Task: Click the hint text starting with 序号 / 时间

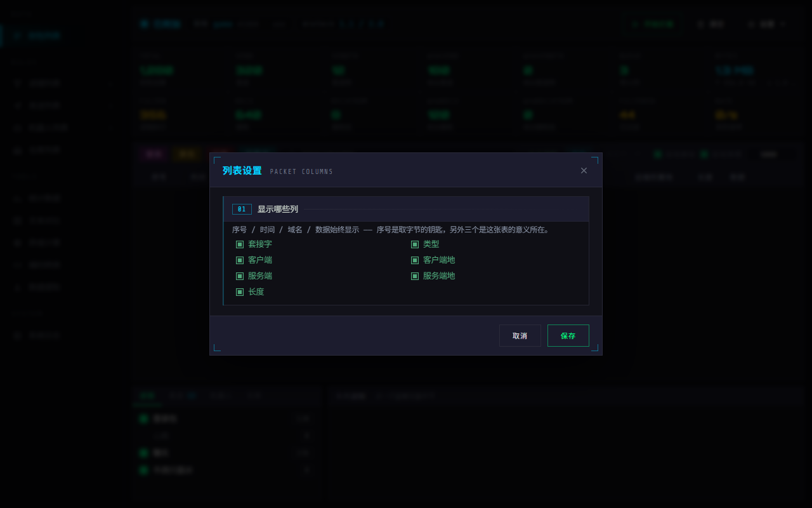Action: coord(390,230)
